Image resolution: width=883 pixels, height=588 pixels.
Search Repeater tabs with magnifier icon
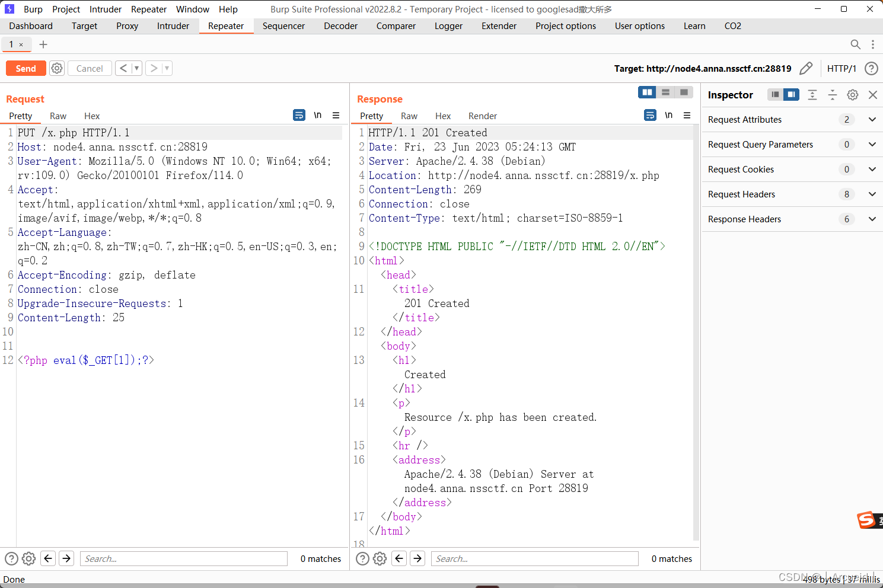click(855, 44)
